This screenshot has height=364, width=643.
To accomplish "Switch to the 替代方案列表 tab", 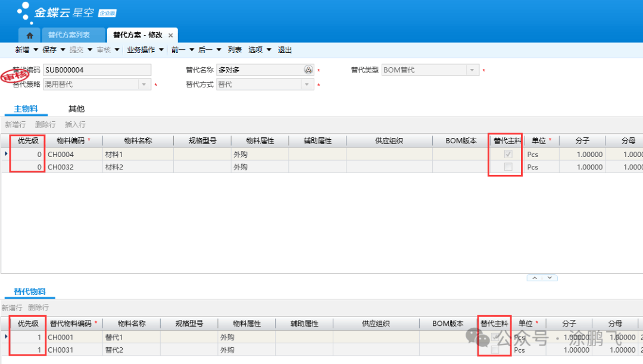I will pyautogui.click(x=69, y=35).
